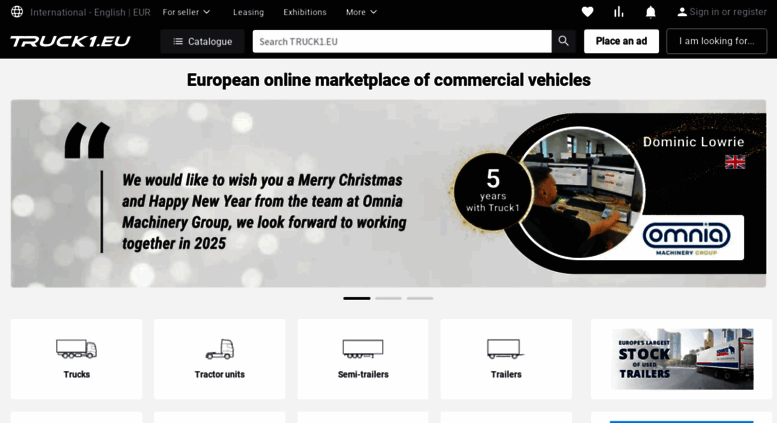This screenshot has width=777, height=423.
Task: Click the Omnia Machinery Group logo
Action: coord(686,238)
